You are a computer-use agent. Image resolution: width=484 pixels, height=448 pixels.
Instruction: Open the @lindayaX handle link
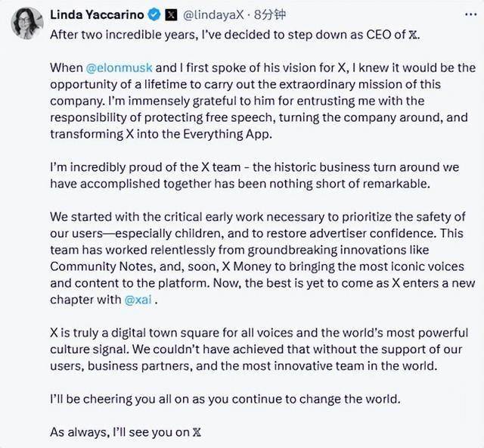pos(213,15)
